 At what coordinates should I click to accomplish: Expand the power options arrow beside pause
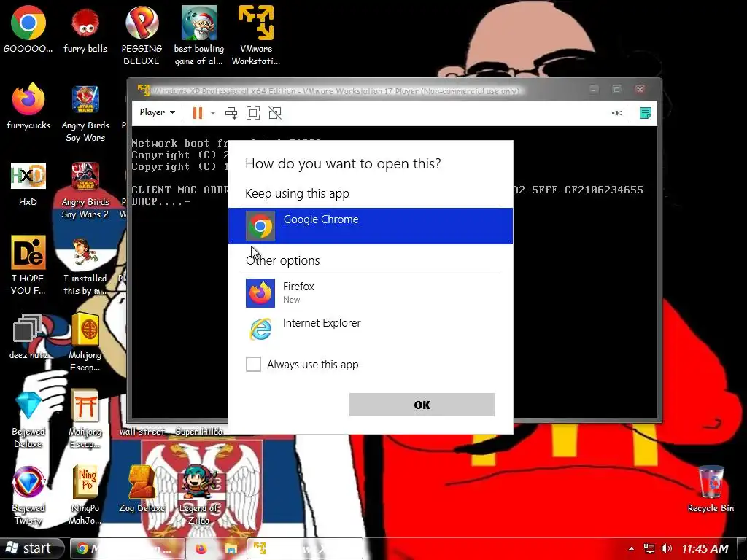(x=213, y=113)
